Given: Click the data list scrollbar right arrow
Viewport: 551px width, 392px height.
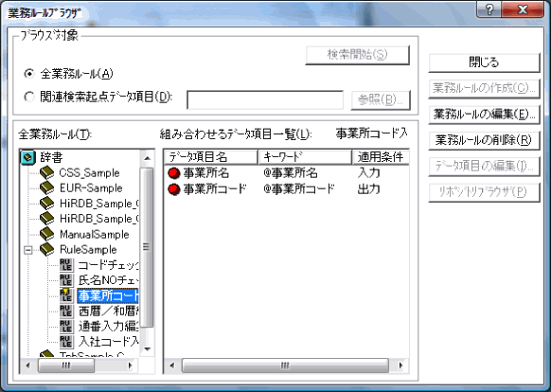Looking at the screenshot, I should tap(400, 365).
